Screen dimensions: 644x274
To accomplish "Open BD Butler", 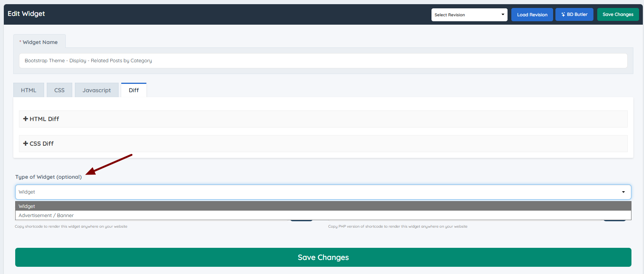I will tap(574, 14).
